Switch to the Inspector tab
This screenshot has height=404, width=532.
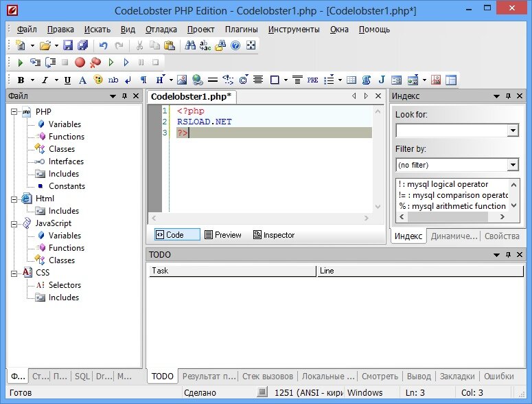[274, 235]
